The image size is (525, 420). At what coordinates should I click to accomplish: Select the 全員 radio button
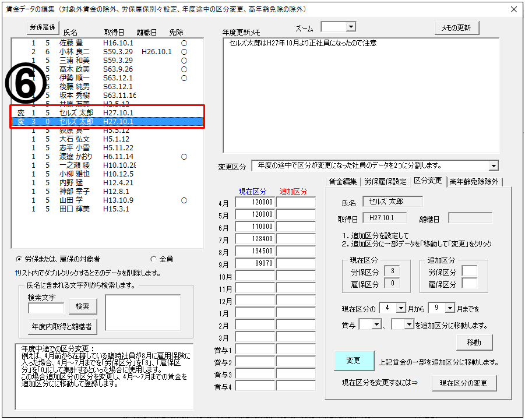(x=153, y=259)
